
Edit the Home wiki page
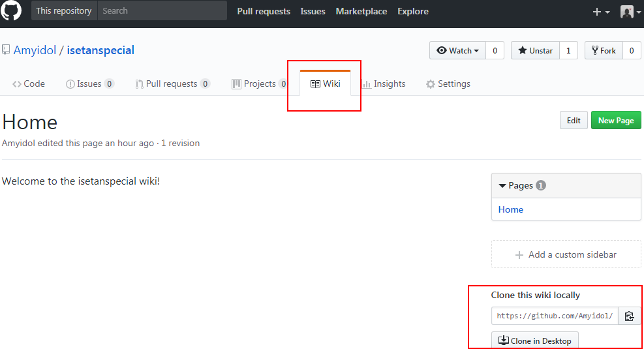coord(574,120)
